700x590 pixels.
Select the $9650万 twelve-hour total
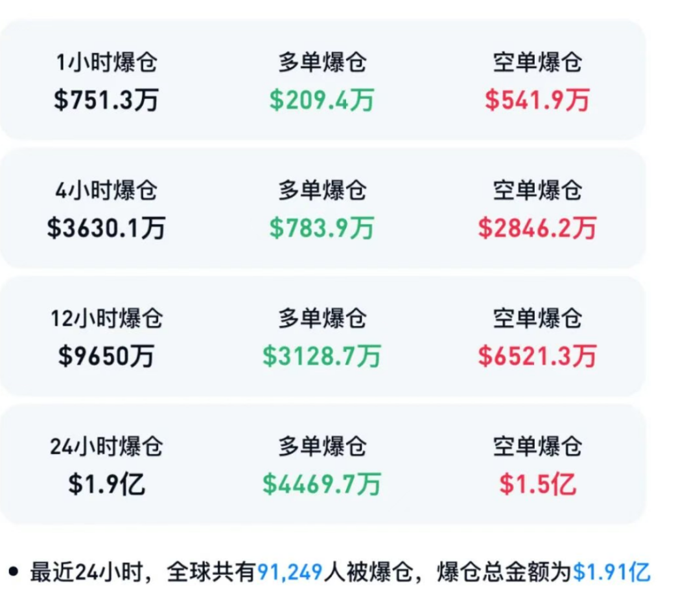106,356
